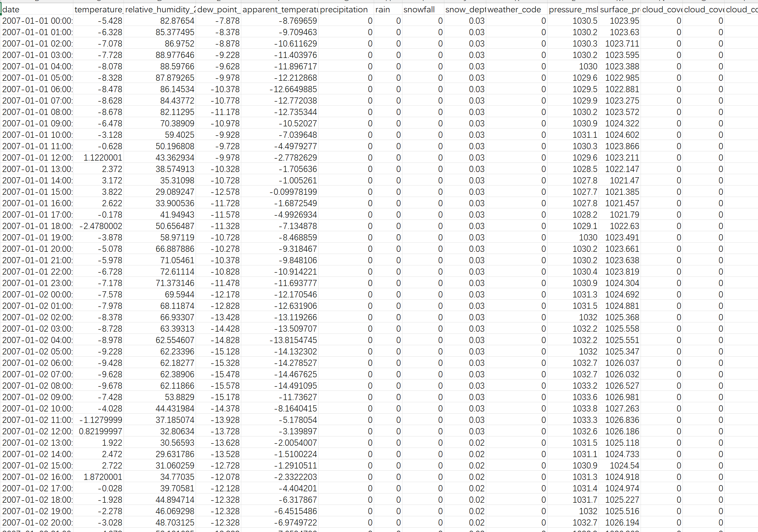758x532 pixels.
Task: Select temperature value -2.4780002
Action: click(100, 226)
